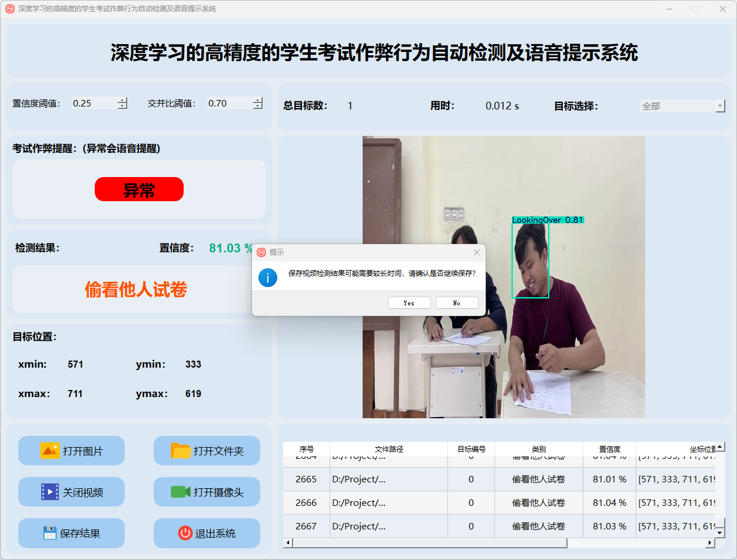Screen dimensions: 737x560
Task: Click the 置信度阈值 input field showing 0.25
Action: point(93,104)
